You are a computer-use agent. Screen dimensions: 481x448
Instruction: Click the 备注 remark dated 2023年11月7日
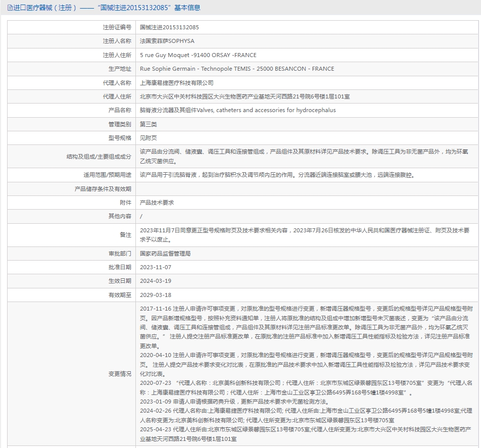pyautogui.click(x=305, y=235)
